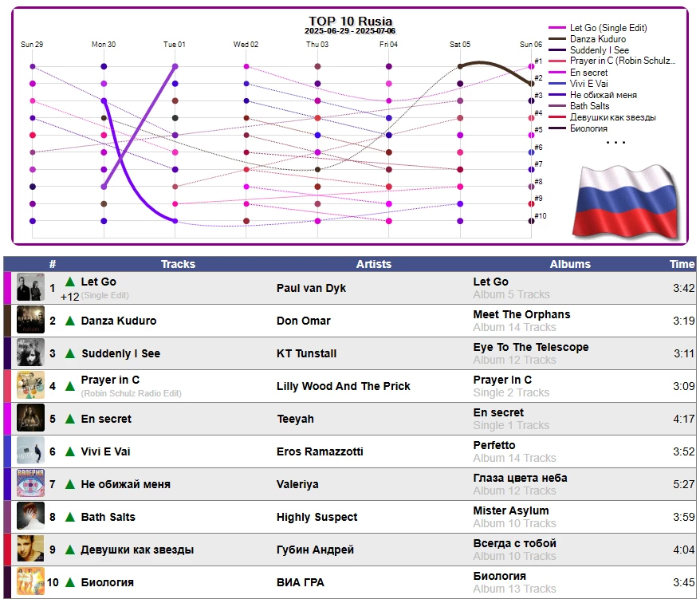Sort by the # rank column header
This screenshot has height=603, width=700.
(53, 264)
